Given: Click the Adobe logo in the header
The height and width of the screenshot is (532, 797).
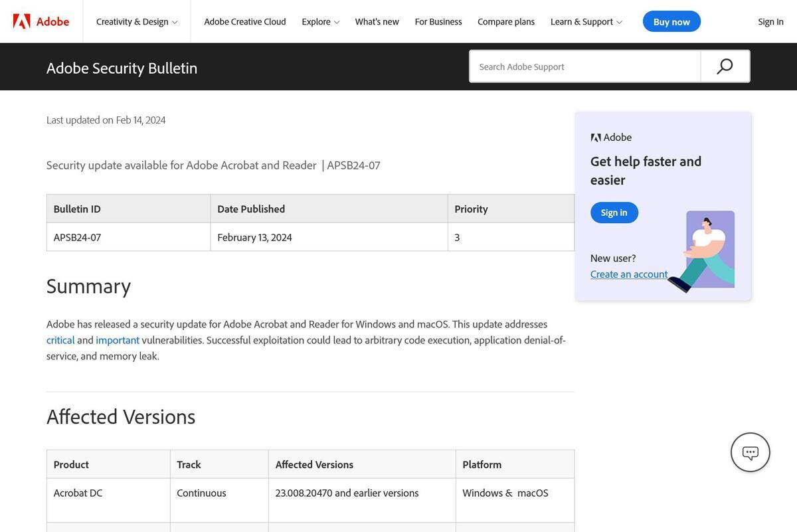Looking at the screenshot, I should 41,21.
